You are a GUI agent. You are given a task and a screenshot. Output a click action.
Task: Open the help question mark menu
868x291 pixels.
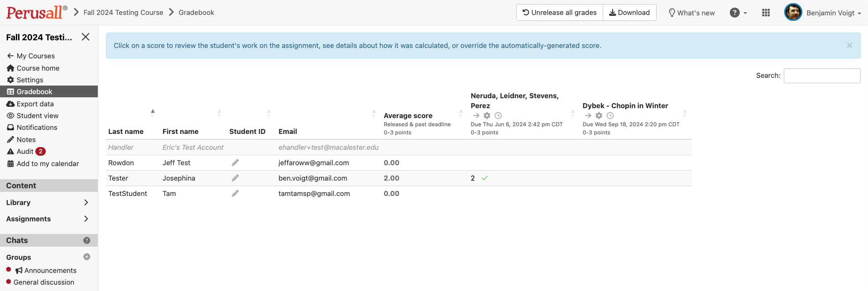coord(738,13)
